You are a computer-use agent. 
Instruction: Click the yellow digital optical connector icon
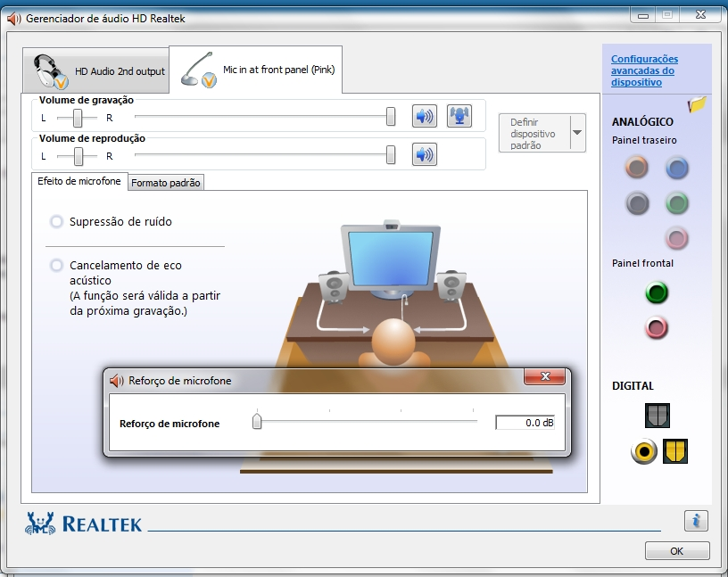675,451
